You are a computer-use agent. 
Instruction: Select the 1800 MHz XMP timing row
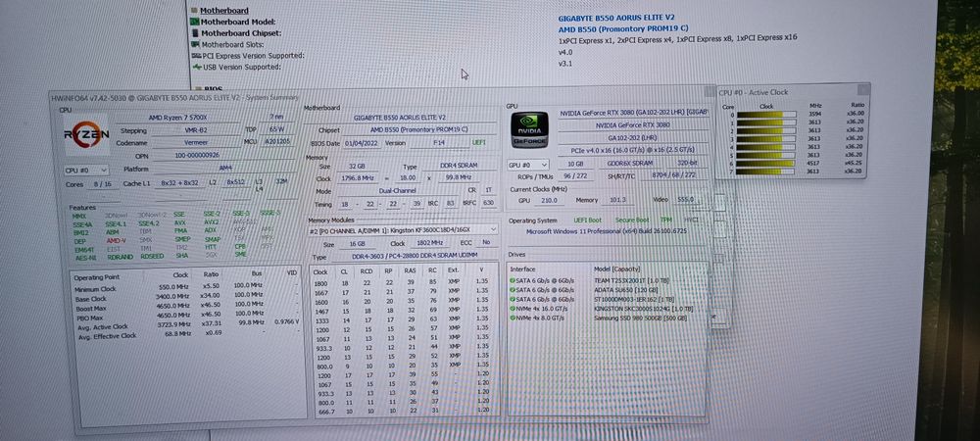pos(405,282)
